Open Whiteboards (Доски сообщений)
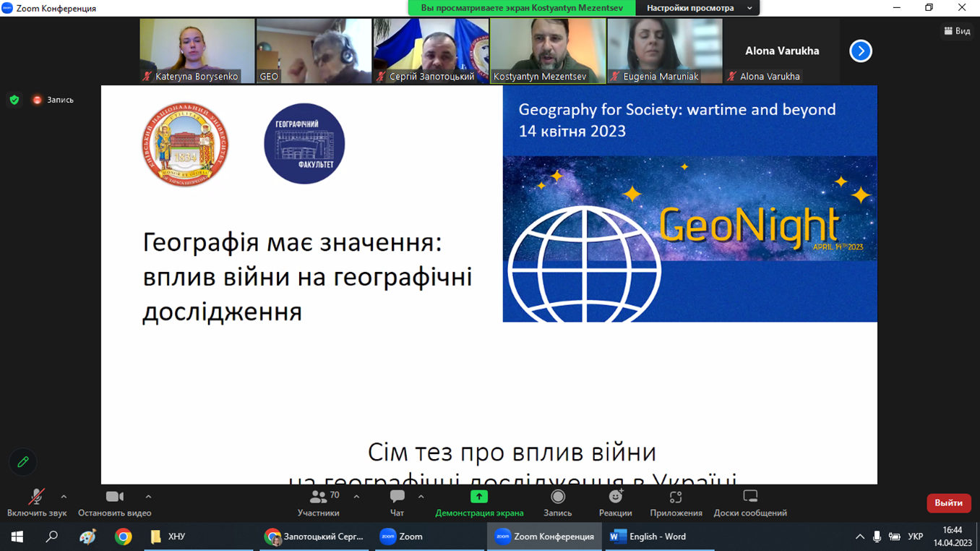This screenshot has height=551, width=980. (x=749, y=497)
